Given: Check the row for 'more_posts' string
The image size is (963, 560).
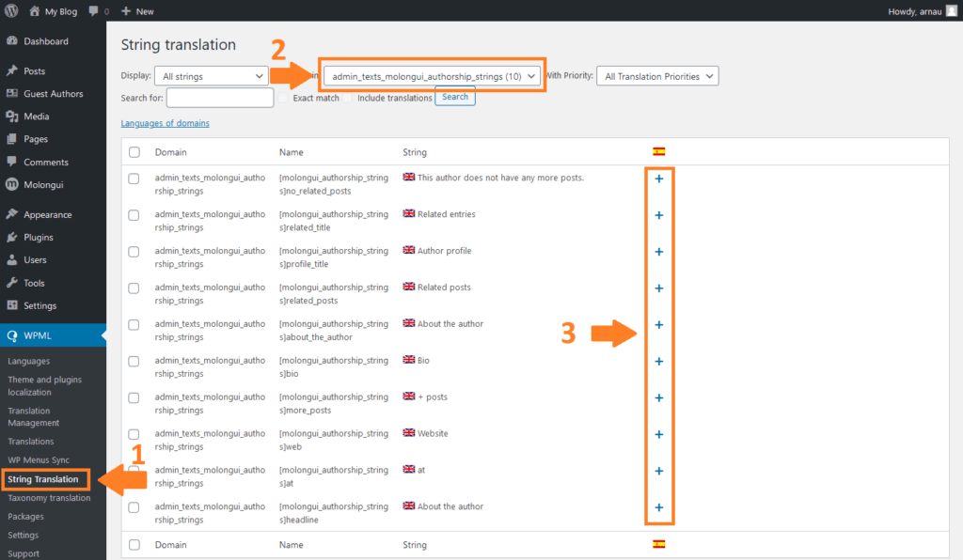Looking at the screenshot, I should pyautogui.click(x=134, y=398).
